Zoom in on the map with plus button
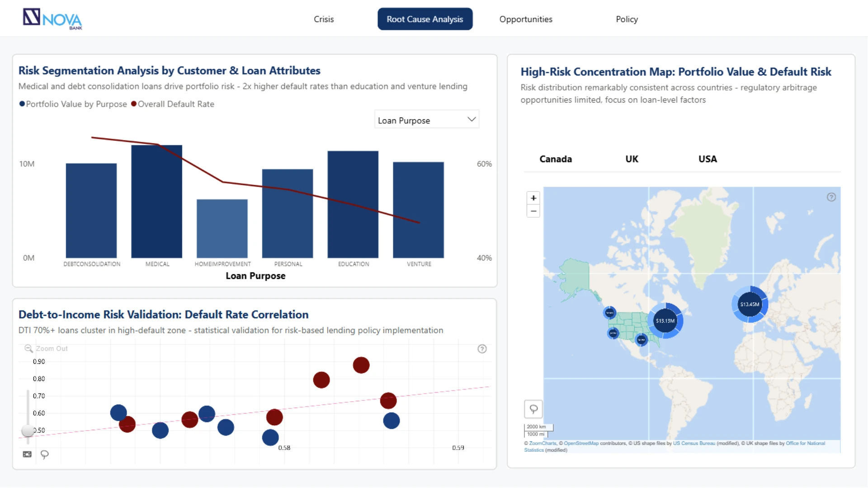The height and width of the screenshot is (488, 868). [x=533, y=198]
